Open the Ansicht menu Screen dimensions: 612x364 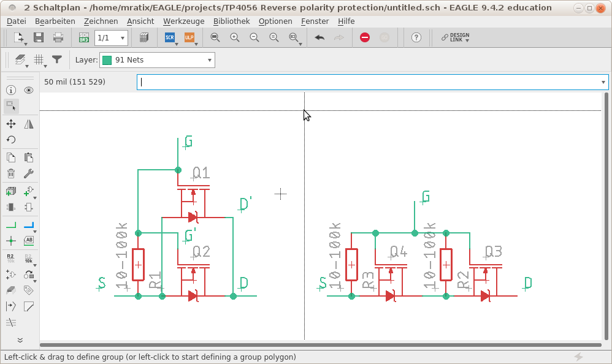(140, 21)
